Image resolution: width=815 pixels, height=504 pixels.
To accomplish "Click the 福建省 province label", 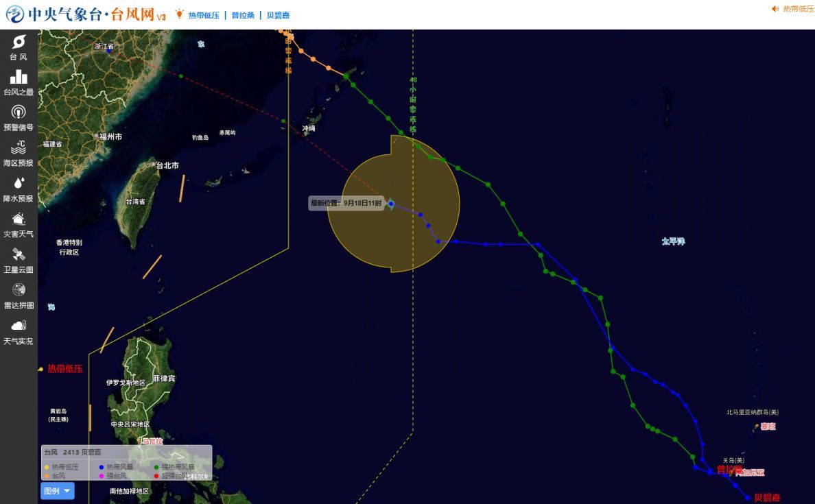I will coord(53,144).
